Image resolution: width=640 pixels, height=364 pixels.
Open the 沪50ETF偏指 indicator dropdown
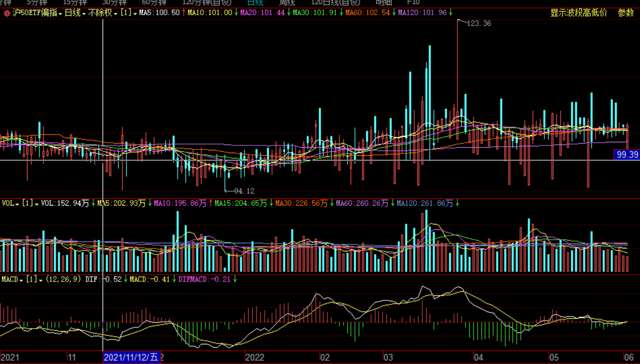tap(60, 13)
